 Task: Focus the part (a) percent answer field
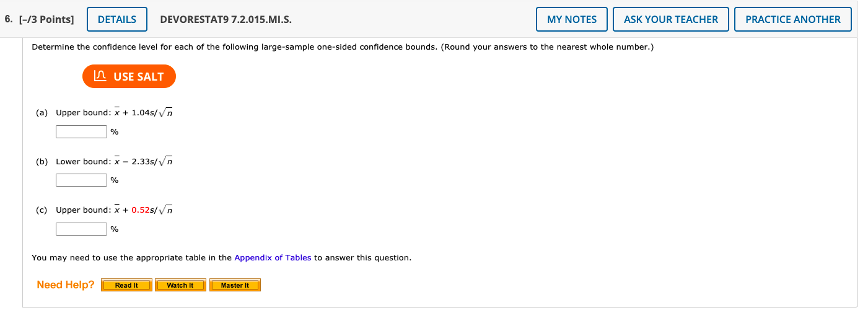click(82, 131)
